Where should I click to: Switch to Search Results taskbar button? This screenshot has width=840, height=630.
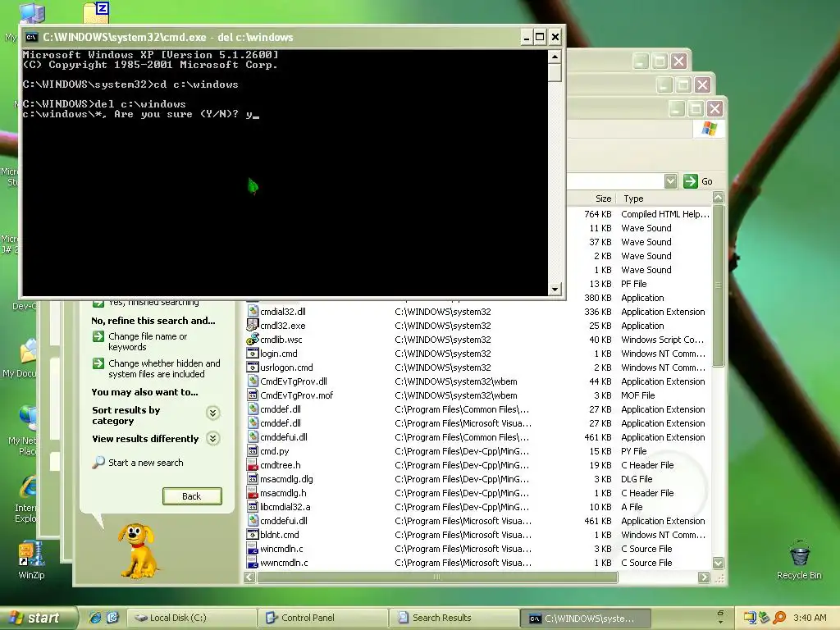(x=454, y=618)
